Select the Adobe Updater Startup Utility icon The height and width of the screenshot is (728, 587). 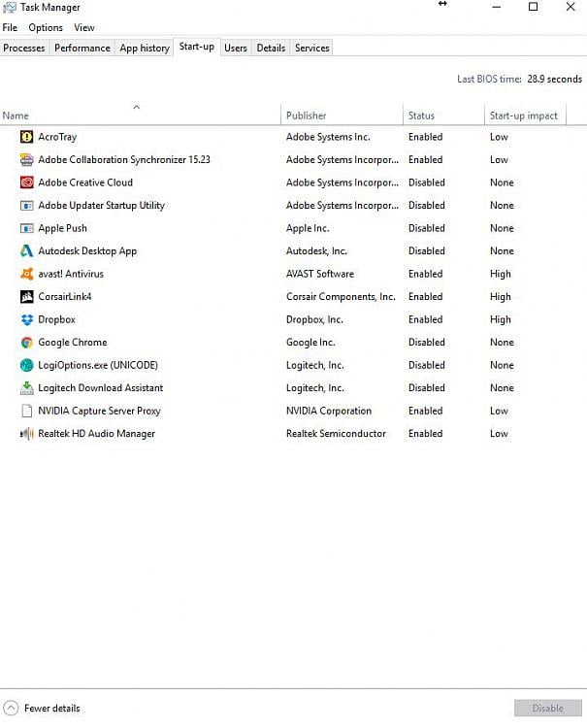click(x=27, y=205)
